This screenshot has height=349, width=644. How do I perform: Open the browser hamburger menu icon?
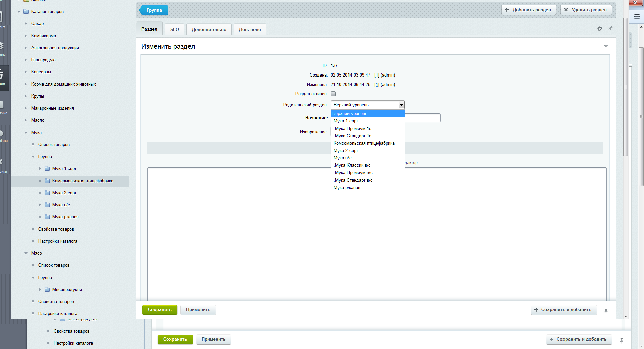637,16
